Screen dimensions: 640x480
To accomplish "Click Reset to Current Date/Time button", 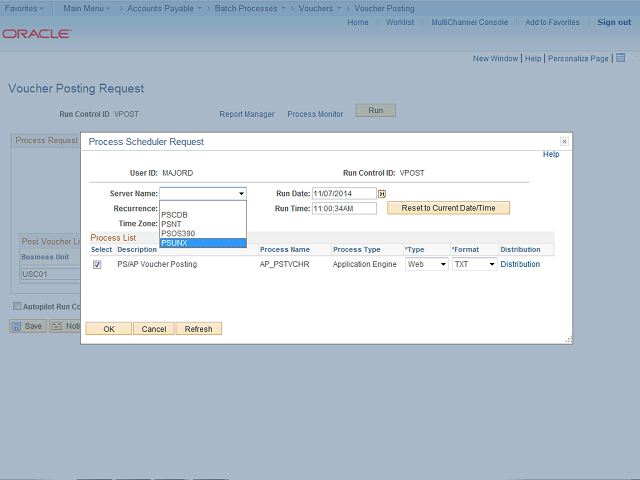I will pyautogui.click(x=448, y=208).
